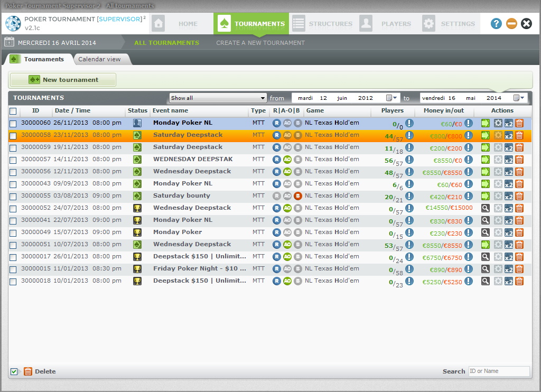
Task: Open the help question mark icon
Action: (496, 23)
